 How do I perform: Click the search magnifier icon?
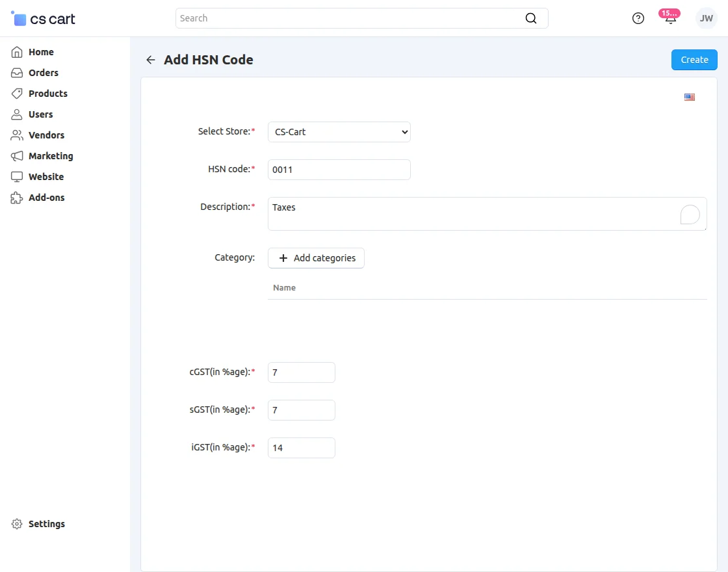coord(531,18)
